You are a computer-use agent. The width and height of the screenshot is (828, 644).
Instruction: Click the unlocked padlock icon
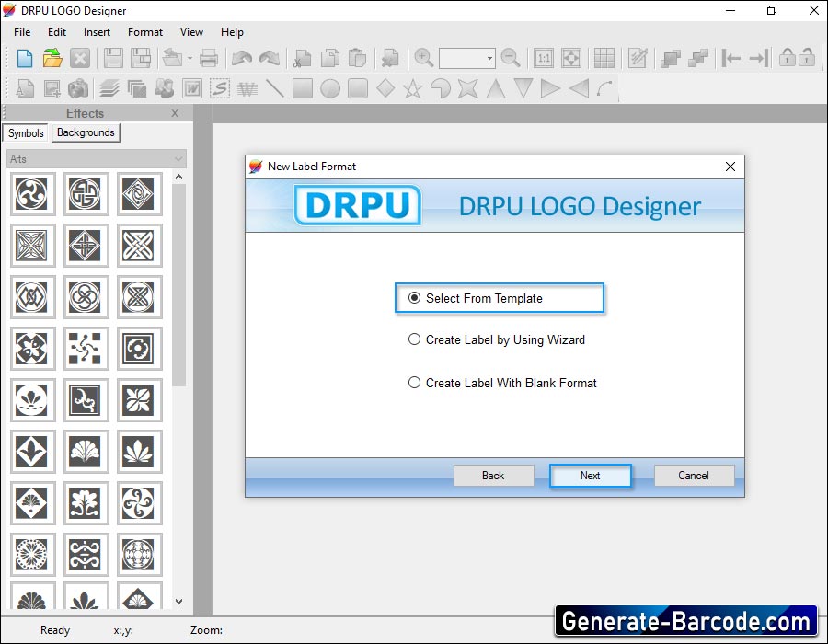pos(806,58)
